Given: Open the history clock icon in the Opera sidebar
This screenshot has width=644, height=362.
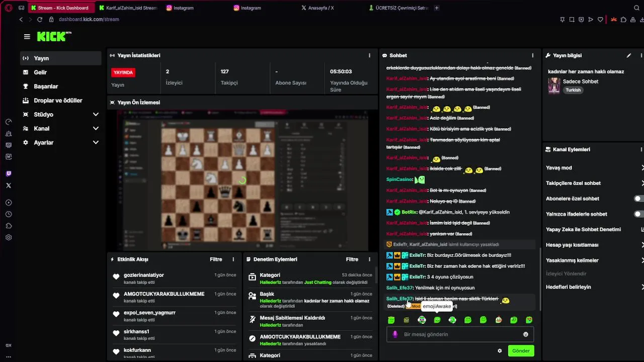Looking at the screenshot, I should tap(9, 214).
